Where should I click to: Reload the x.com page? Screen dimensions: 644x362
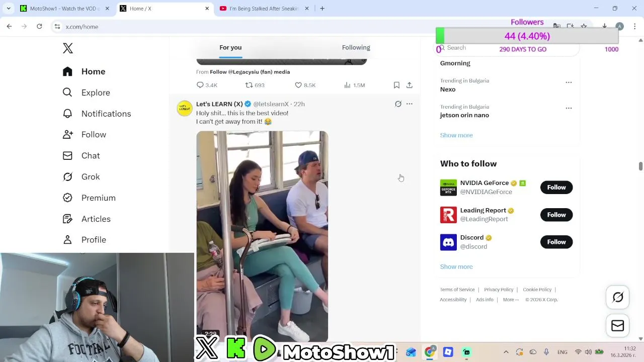pyautogui.click(x=39, y=27)
